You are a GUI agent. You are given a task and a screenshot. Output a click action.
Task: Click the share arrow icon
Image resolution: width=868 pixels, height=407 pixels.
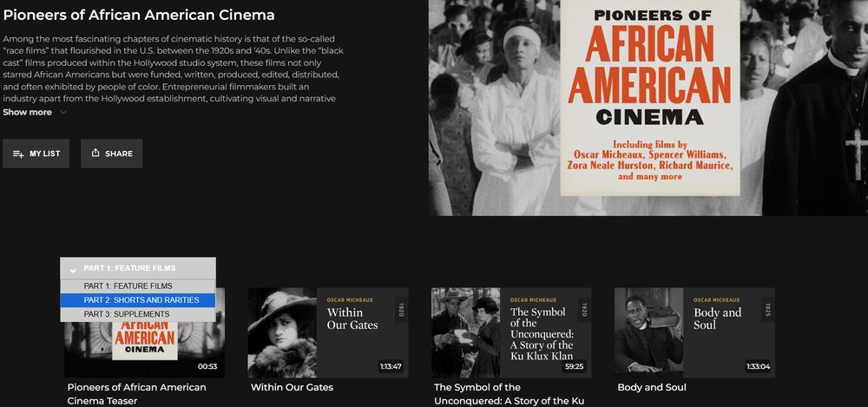(x=95, y=153)
